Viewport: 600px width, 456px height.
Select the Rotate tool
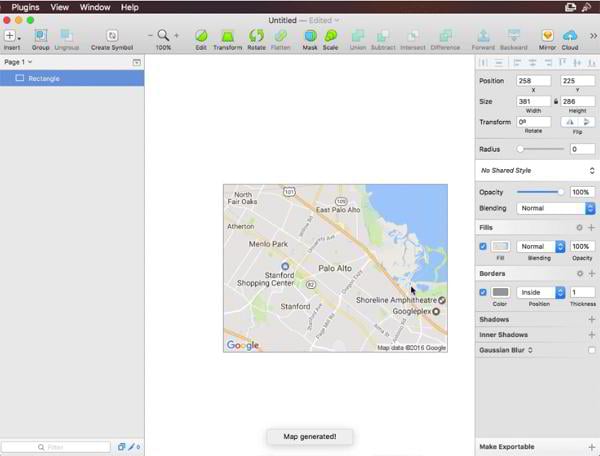point(256,35)
